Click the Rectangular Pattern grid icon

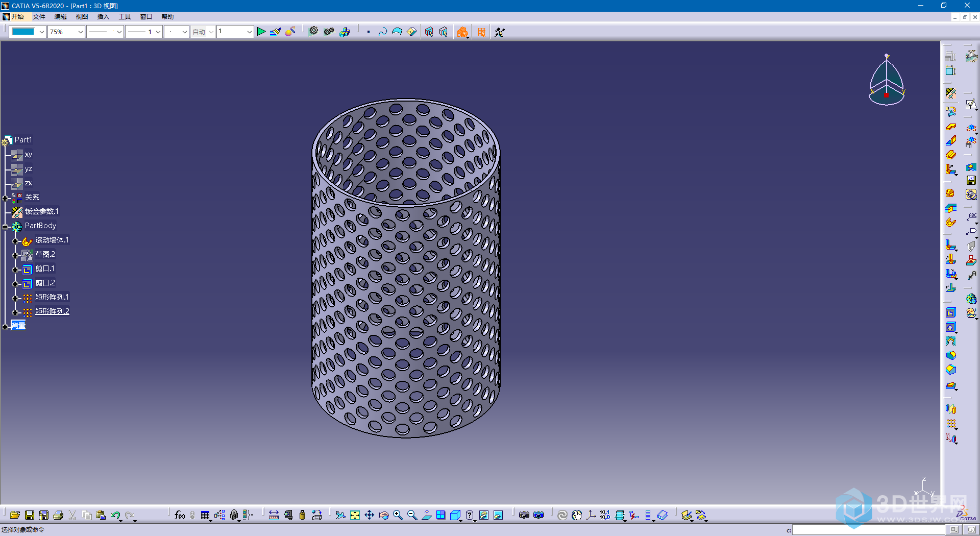tap(951, 423)
